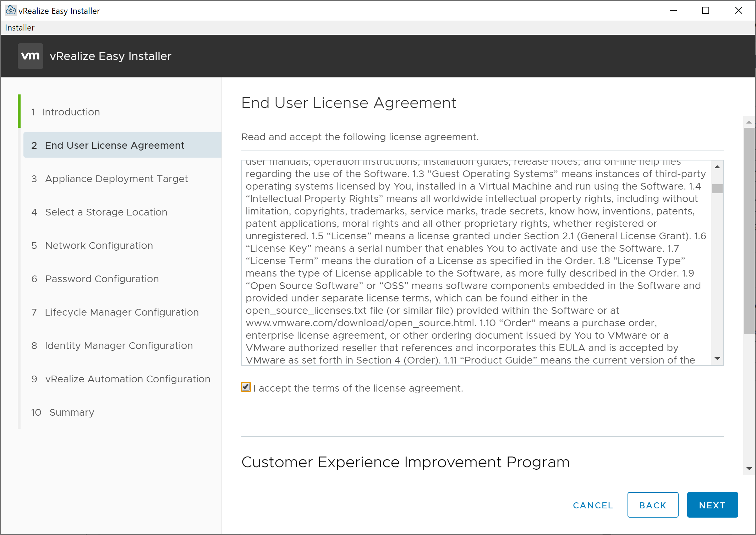Screen dimensions: 756x535
Task: Select the Password Configuration step
Action: coord(102,279)
